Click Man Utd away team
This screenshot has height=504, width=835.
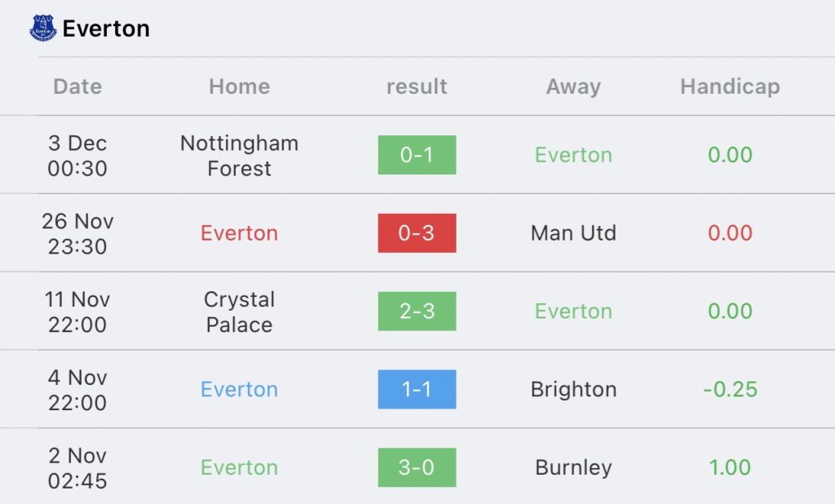pyautogui.click(x=573, y=232)
